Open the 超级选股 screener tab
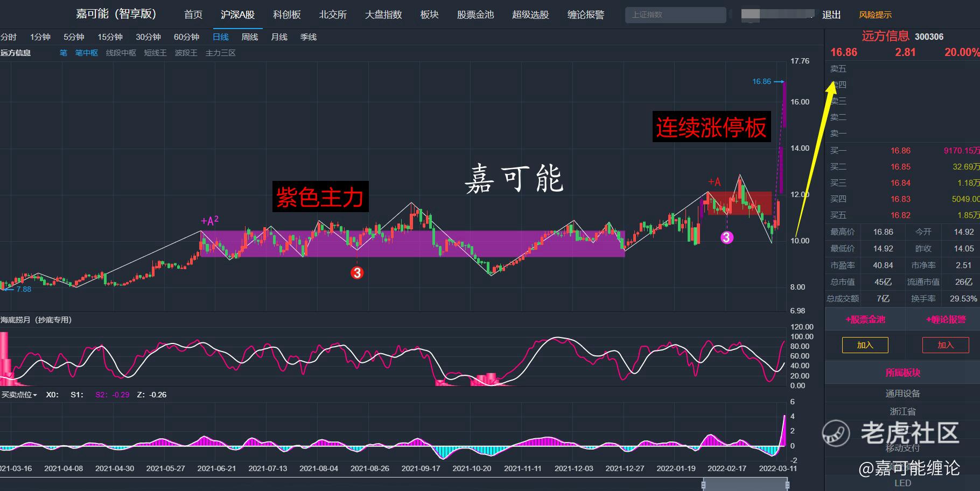Viewport: 980px width, 491px height. (x=530, y=15)
